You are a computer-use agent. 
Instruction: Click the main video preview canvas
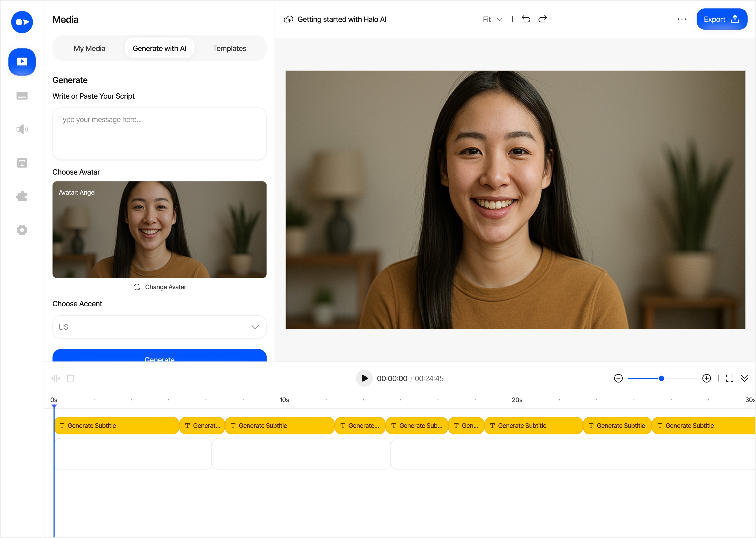[x=515, y=200]
